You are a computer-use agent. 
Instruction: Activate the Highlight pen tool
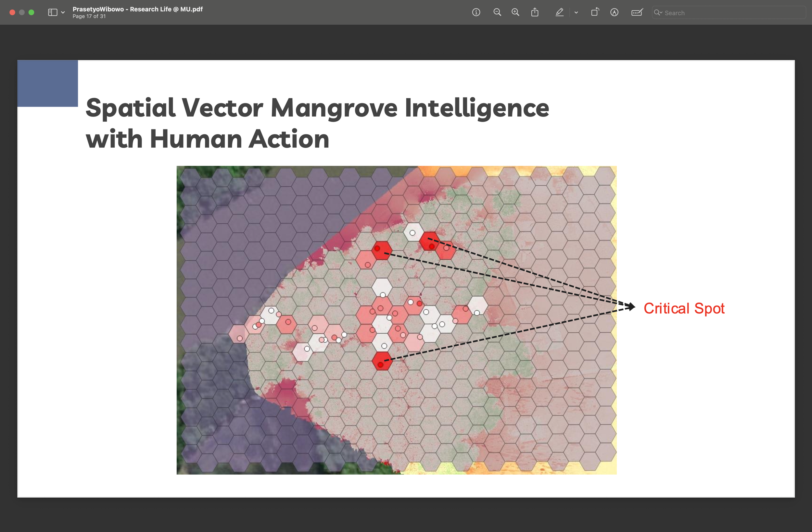[559, 13]
